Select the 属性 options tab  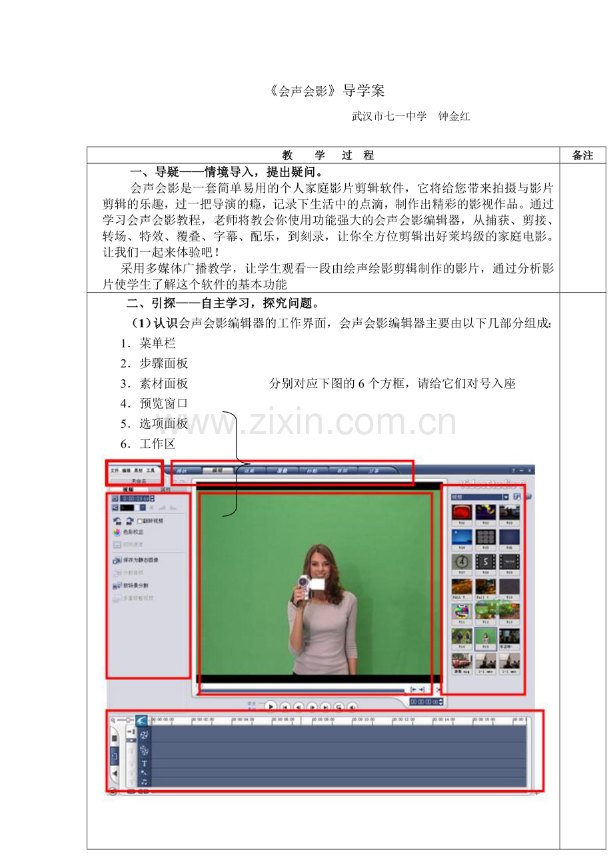point(166,489)
